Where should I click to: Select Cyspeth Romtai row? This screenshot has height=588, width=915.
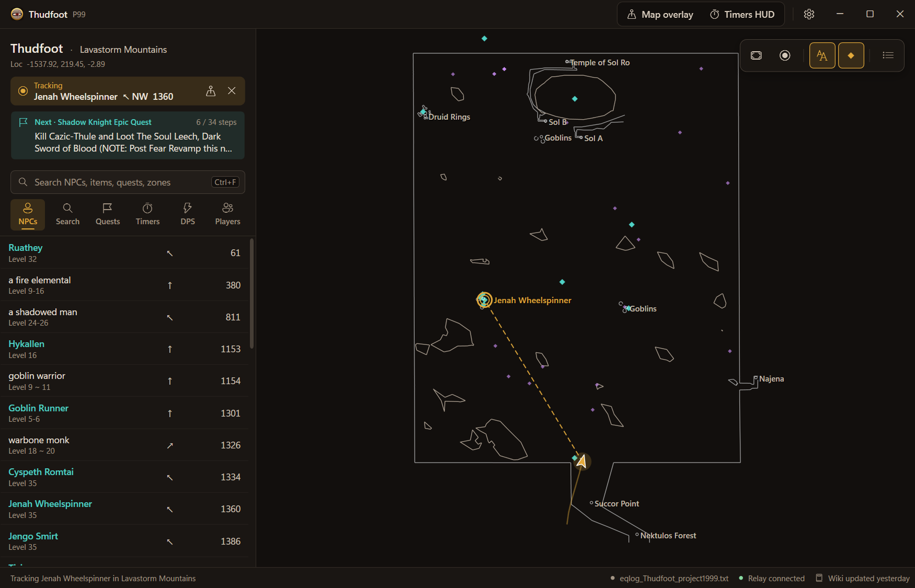124,477
